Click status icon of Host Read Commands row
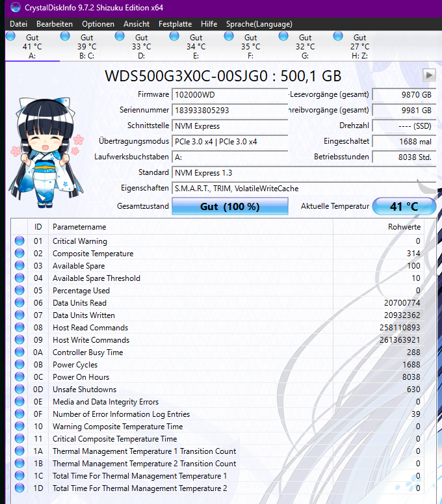 click(19, 328)
